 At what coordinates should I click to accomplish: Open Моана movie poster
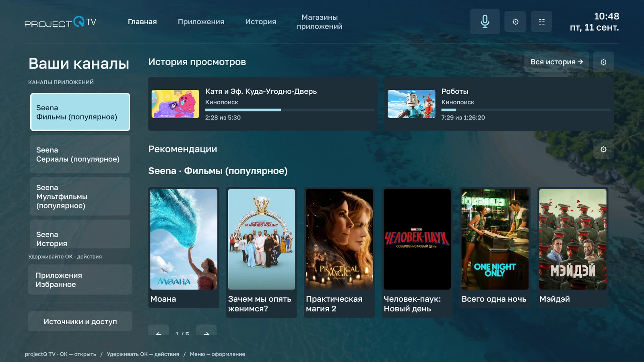pos(184,239)
